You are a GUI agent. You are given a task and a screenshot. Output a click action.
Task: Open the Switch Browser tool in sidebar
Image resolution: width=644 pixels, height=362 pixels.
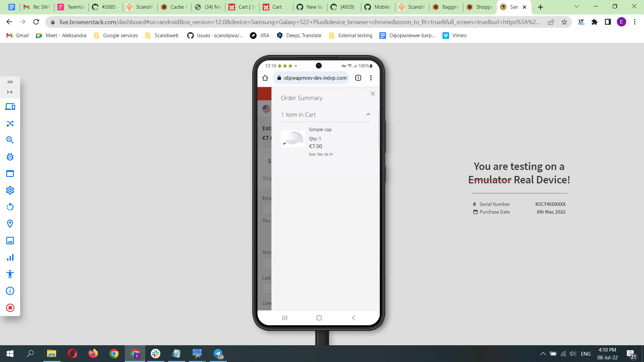tap(10, 124)
